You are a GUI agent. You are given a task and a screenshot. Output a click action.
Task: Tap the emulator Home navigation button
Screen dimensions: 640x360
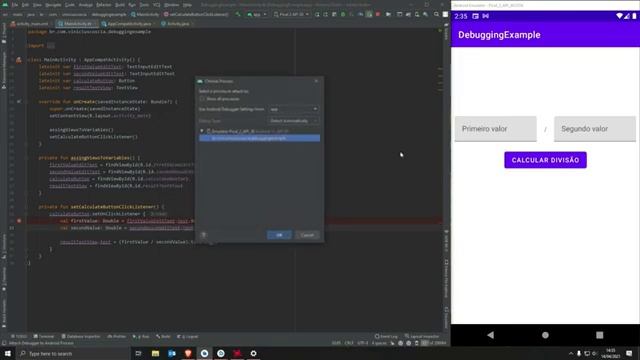point(545,335)
